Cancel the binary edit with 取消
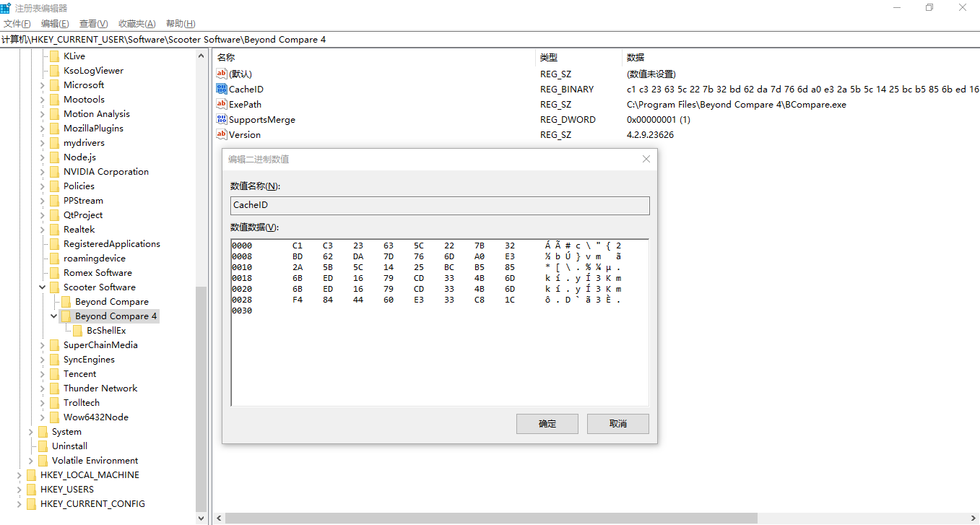Image resolution: width=980 pixels, height=525 pixels. (618, 424)
